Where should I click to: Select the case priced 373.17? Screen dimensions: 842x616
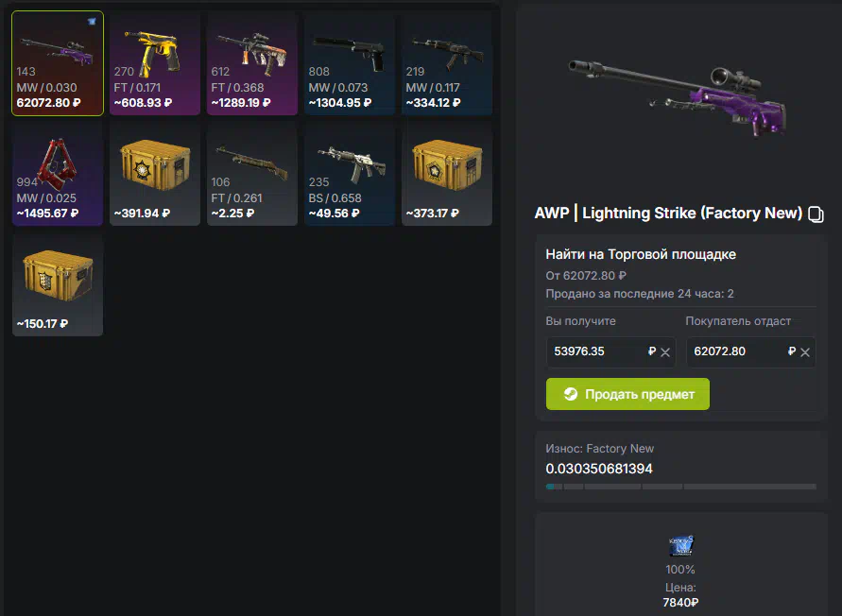(x=447, y=174)
